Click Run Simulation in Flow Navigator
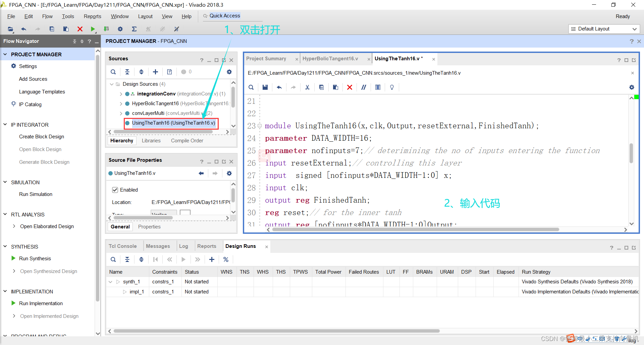The image size is (644, 345). click(x=36, y=194)
